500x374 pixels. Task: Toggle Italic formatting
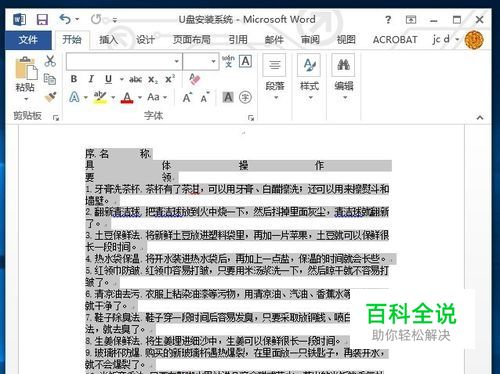point(91,79)
